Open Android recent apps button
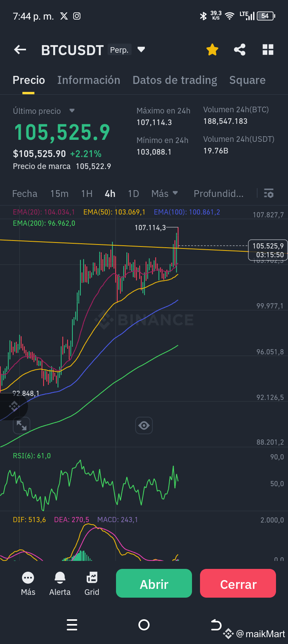 [x=72, y=625]
